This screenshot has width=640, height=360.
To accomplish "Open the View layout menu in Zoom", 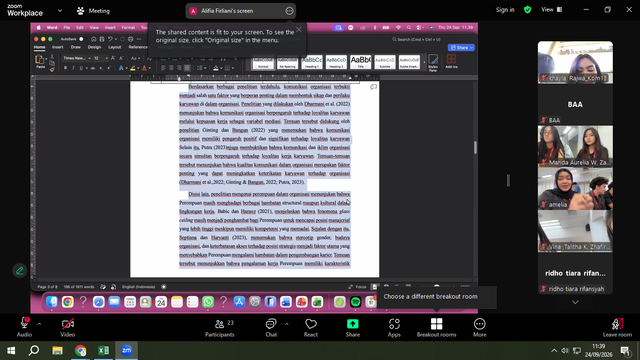I will pos(552,9).
